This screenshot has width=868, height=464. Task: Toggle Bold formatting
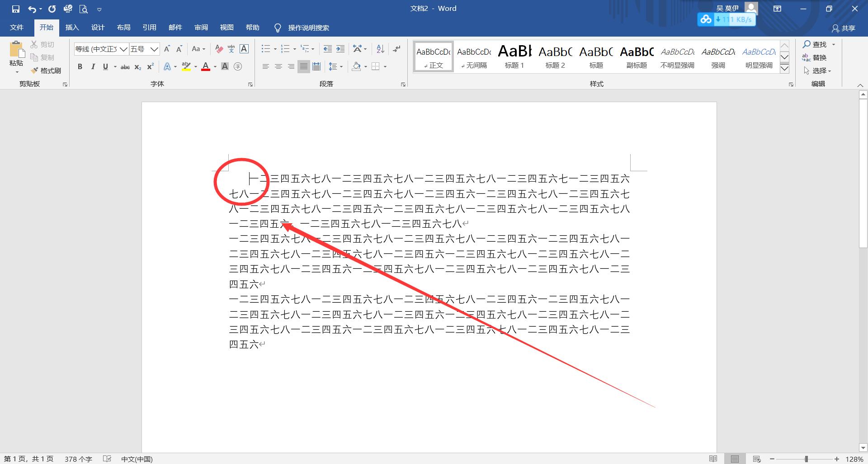tap(80, 67)
